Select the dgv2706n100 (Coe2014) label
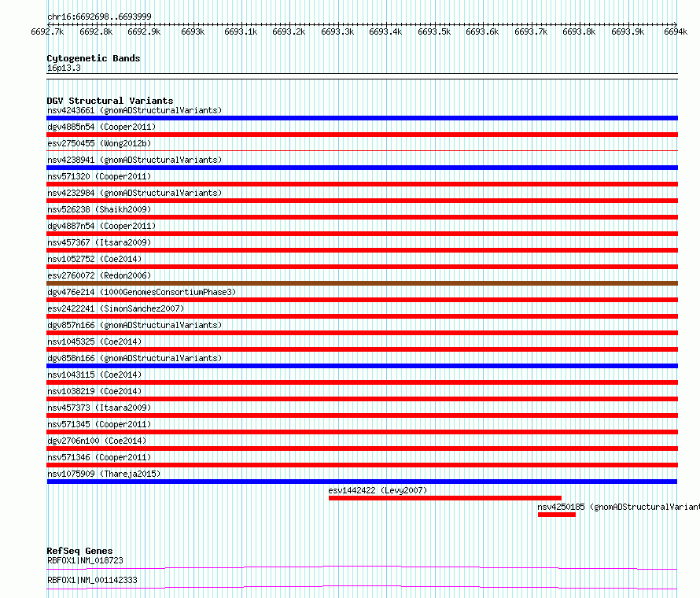This screenshot has width=700, height=598. [x=97, y=441]
